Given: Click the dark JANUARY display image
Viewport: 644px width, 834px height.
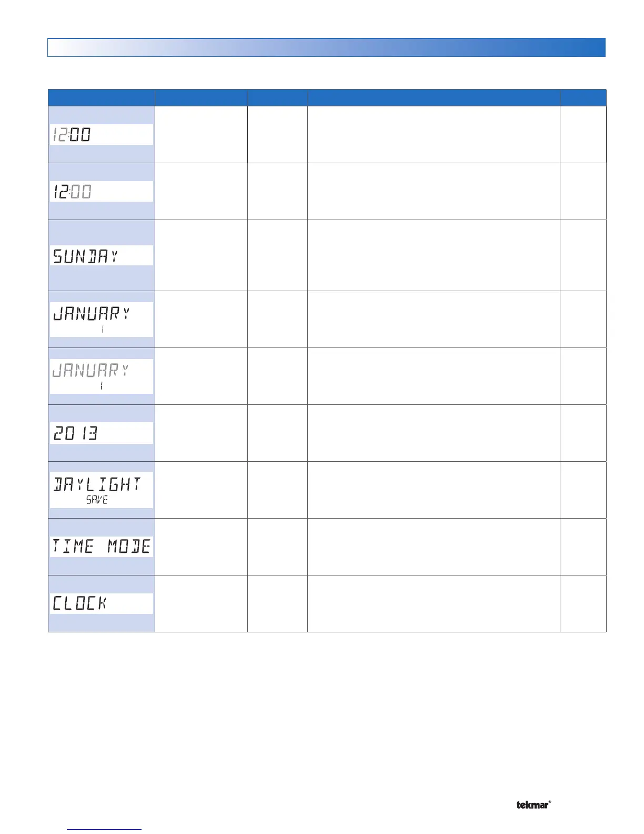Looking at the screenshot, I should click(x=101, y=319).
